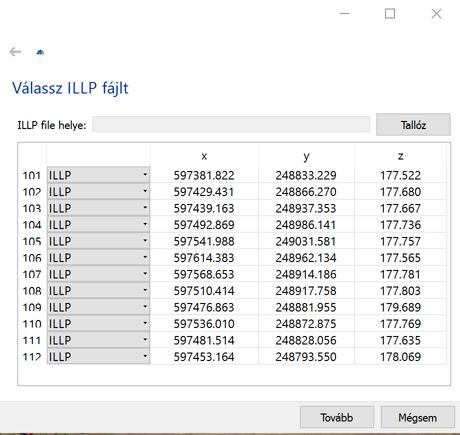Cancel with the Mégsem button
Screen dimensions: 460x435
click(x=418, y=417)
